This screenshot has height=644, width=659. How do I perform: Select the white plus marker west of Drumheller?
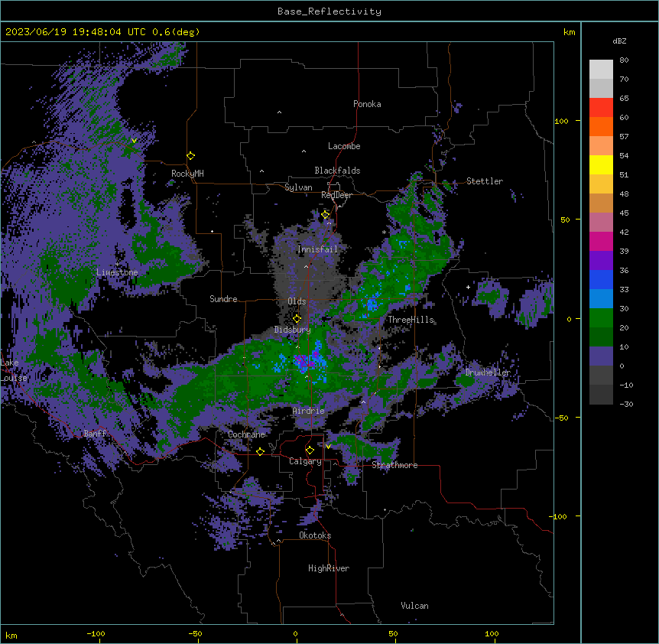coord(468,287)
